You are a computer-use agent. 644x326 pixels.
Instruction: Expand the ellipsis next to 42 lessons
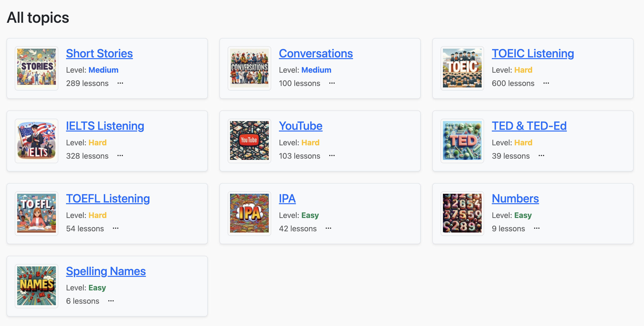pyautogui.click(x=328, y=228)
